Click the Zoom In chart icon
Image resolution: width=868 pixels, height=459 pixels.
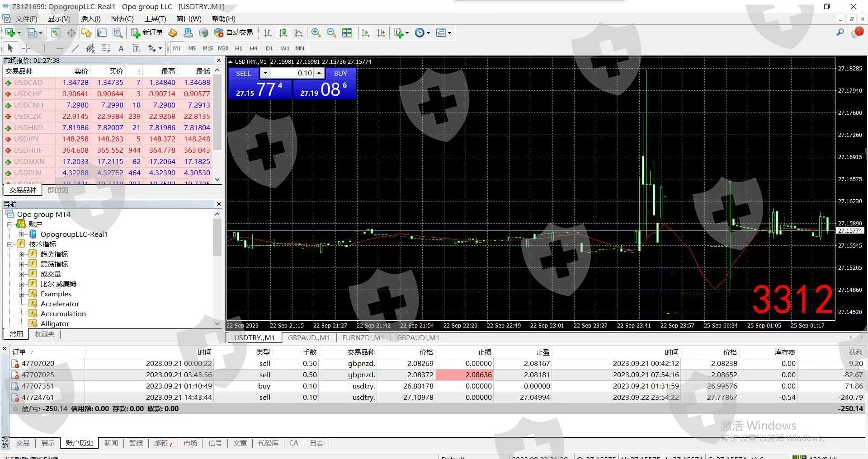tap(316, 33)
